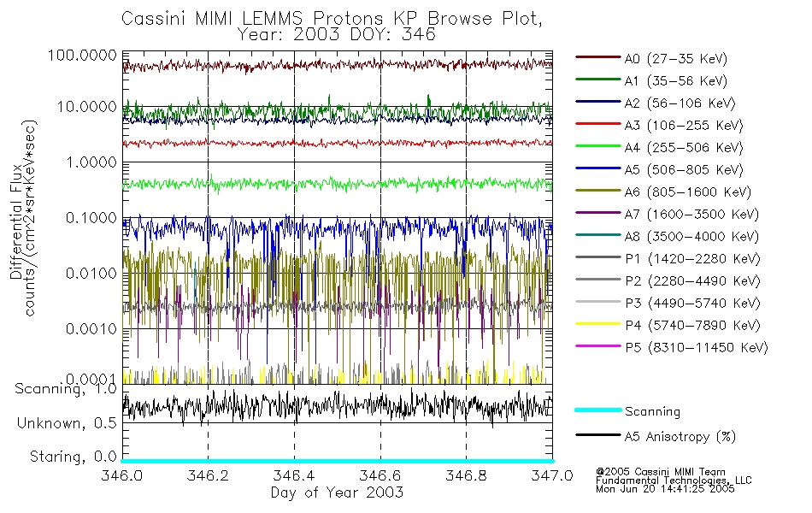
Task: Click the bright green A4 legend swatch
Action: (x=598, y=146)
